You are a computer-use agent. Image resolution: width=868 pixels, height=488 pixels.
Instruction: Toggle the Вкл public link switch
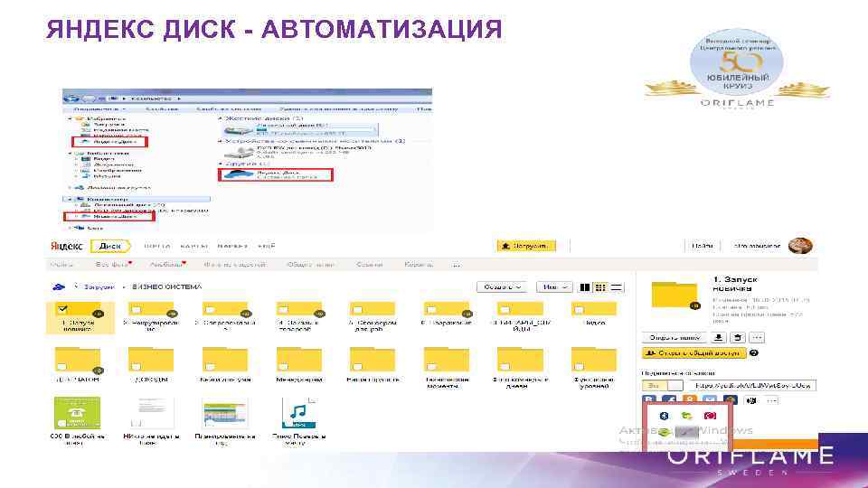click(662, 385)
